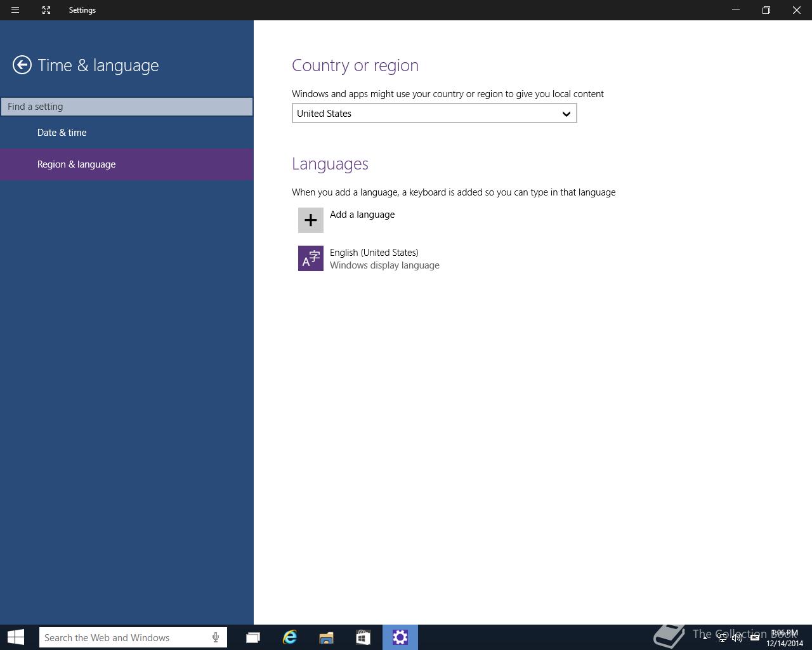This screenshot has width=812, height=650.
Task: Open the hamburger menu in title bar
Action: [x=15, y=10]
